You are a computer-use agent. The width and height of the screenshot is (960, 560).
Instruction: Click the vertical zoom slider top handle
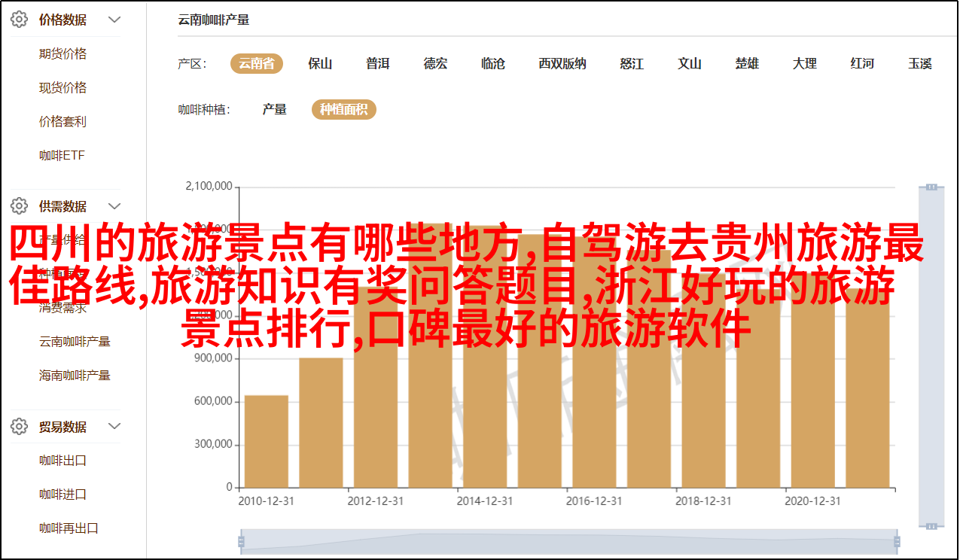click(x=931, y=187)
